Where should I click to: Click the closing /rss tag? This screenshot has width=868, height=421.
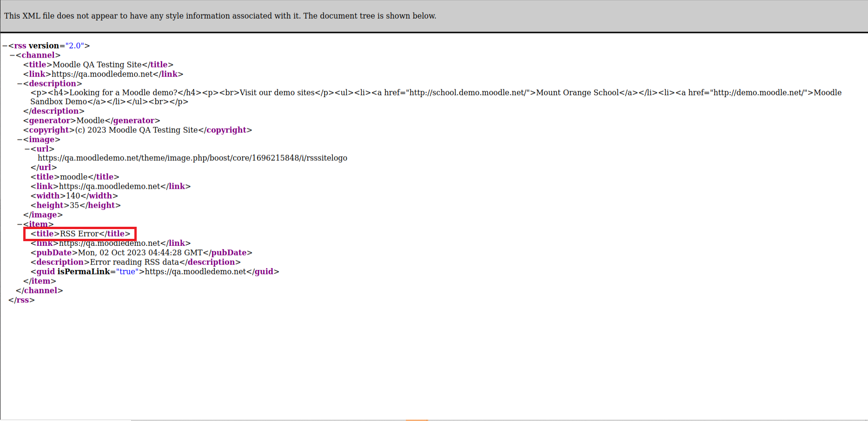[21, 300]
